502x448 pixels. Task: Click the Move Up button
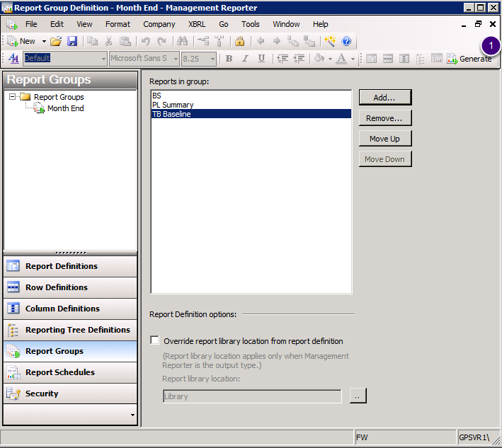pyautogui.click(x=385, y=139)
